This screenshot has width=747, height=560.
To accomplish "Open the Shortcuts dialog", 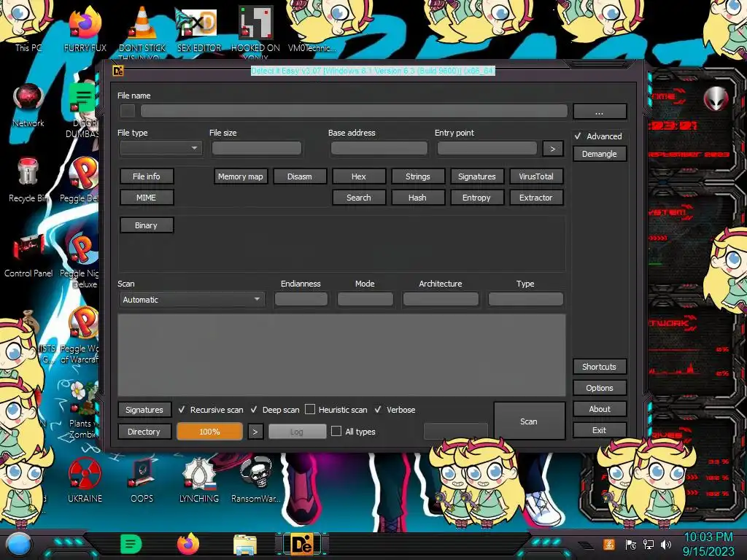I will tap(600, 367).
